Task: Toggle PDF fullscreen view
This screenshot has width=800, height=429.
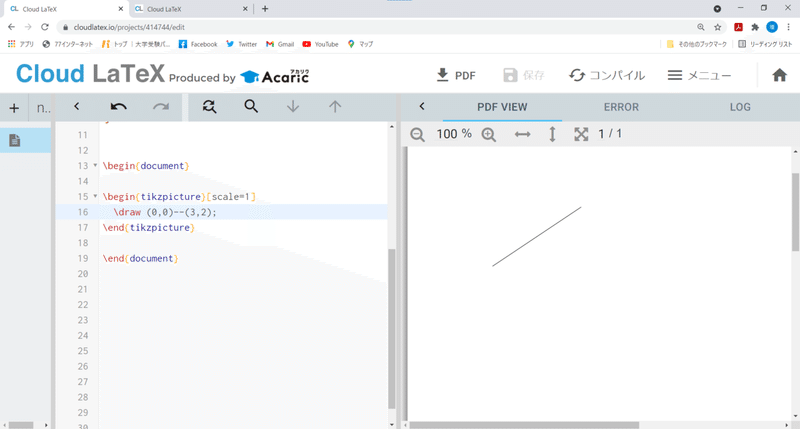Action: click(581, 134)
